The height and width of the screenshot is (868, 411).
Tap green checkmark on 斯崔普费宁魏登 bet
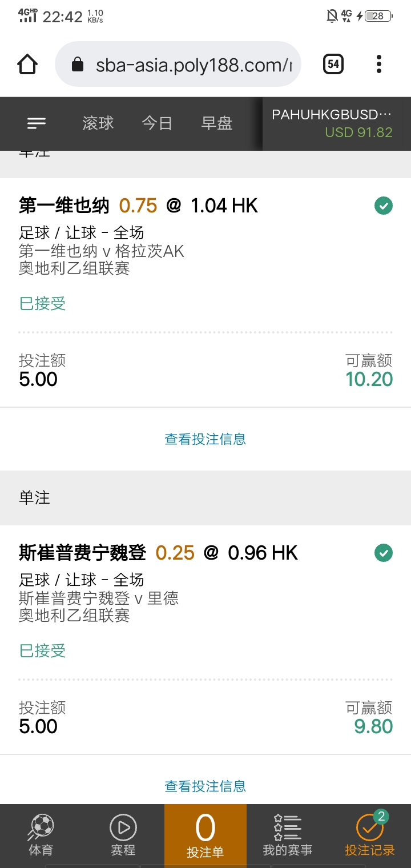pos(384,553)
